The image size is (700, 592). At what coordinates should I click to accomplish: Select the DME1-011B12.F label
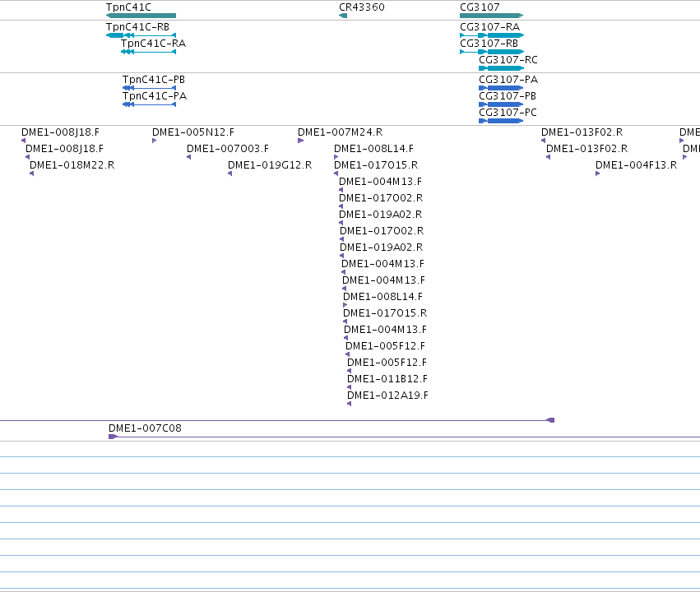coord(387,379)
